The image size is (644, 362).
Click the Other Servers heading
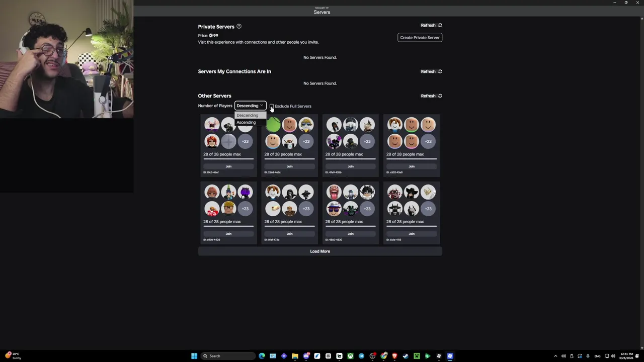tap(214, 96)
